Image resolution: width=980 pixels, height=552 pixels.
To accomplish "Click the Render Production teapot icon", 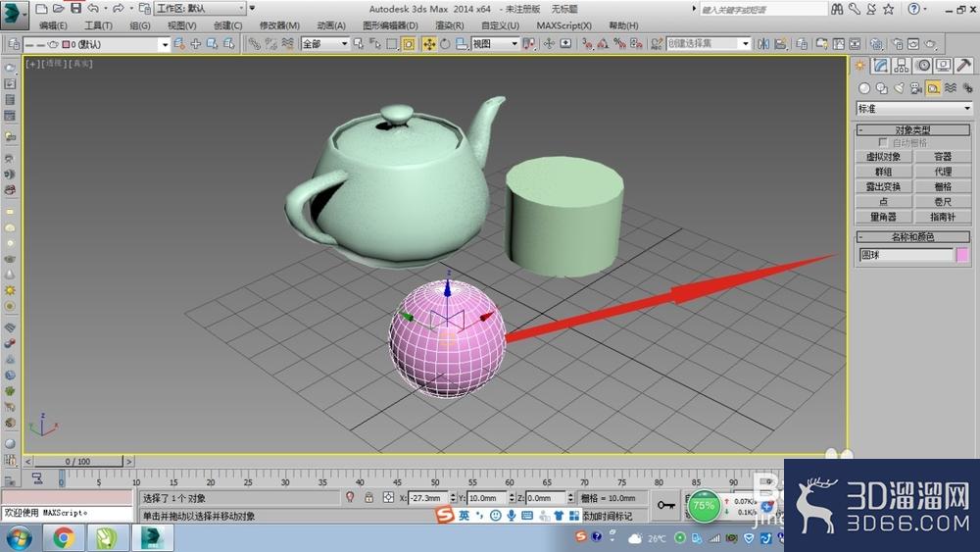I will click(x=931, y=44).
